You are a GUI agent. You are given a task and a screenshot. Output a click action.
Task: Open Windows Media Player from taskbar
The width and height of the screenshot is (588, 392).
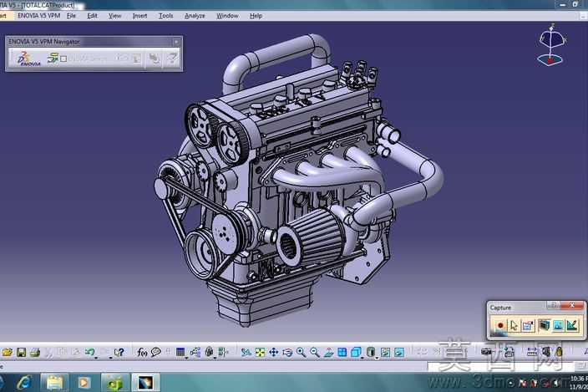tap(84, 383)
